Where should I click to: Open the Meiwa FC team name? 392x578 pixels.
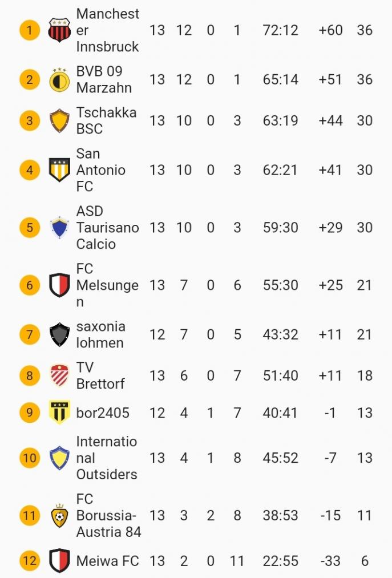107,561
